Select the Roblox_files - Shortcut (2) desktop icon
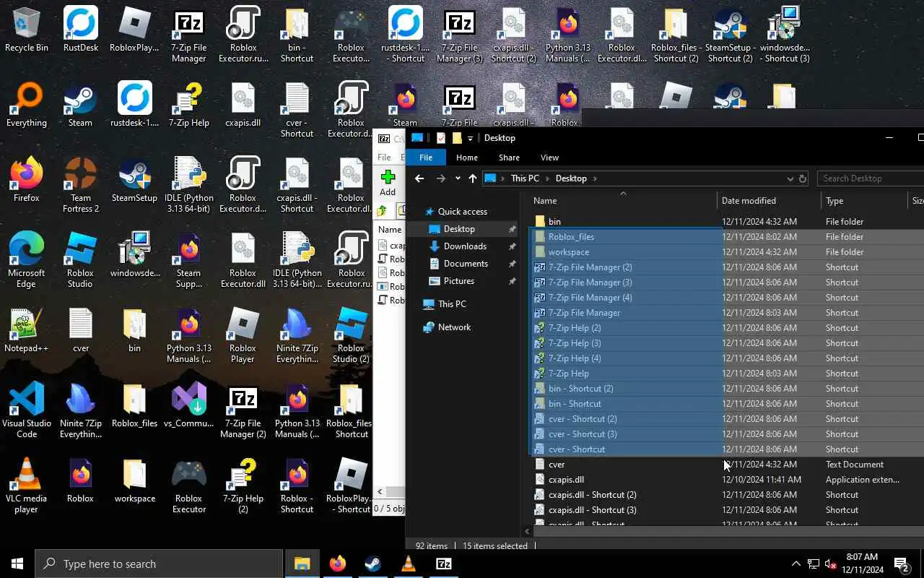The image size is (924, 578). tap(676, 35)
